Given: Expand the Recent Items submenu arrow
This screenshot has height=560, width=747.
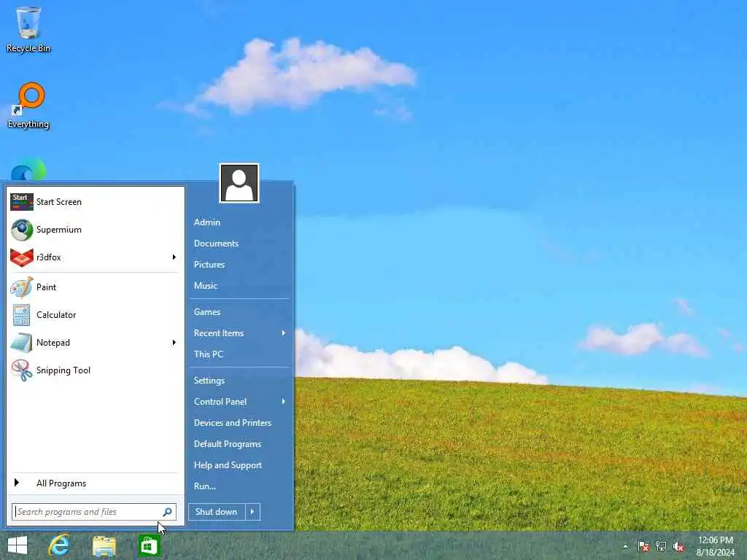Looking at the screenshot, I should [x=284, y=333].
